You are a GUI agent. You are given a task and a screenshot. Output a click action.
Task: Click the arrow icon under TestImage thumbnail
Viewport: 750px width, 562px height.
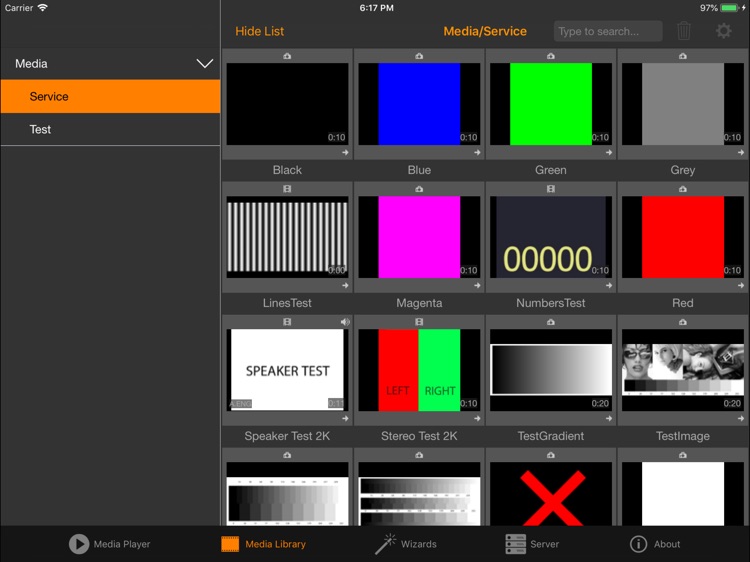click(x=741, y=419)
